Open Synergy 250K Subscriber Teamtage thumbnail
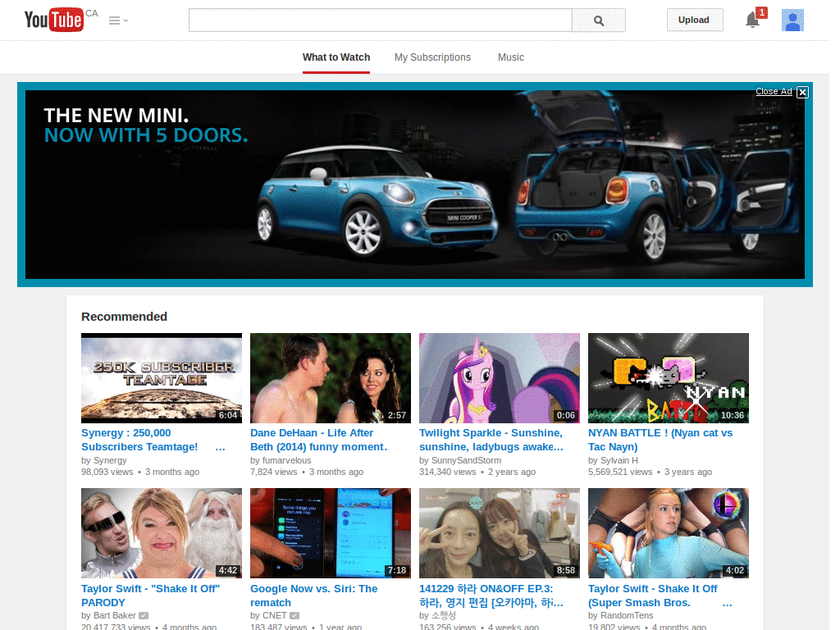Viewport: 840px width, 630px height. (162, 378)
